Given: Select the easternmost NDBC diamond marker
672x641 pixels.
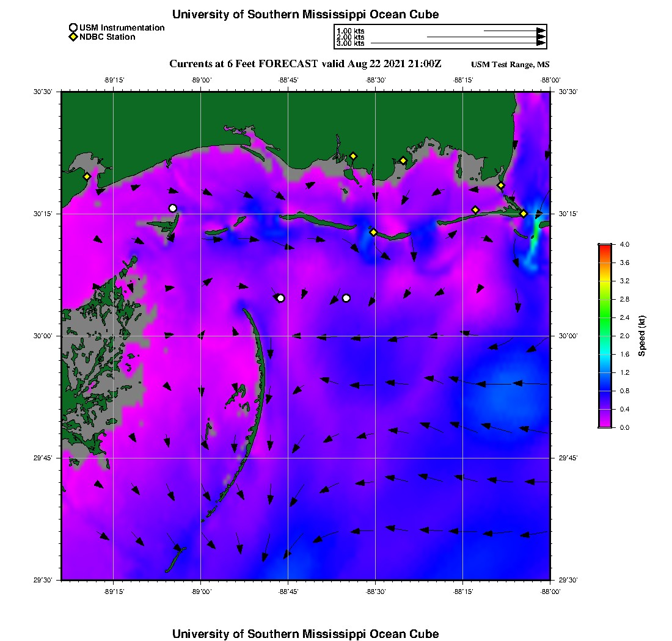Looking at the screenshot, I should click(x=524, y=213).
